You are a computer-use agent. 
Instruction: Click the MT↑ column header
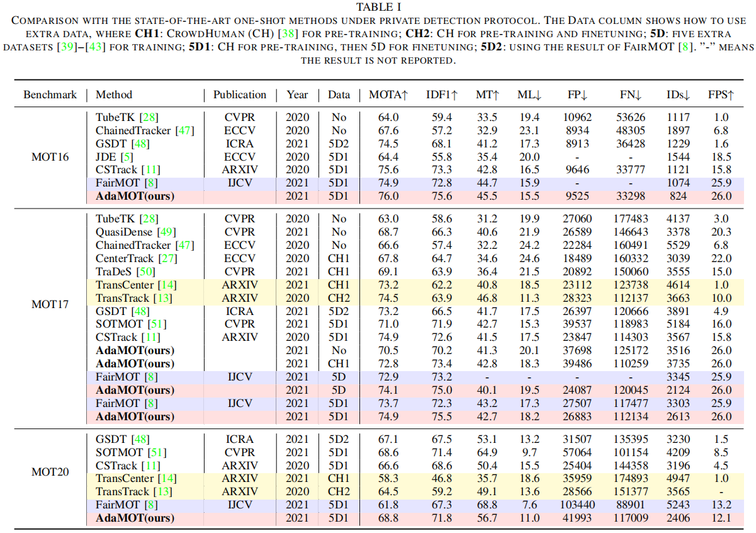(x=486, y=95)
